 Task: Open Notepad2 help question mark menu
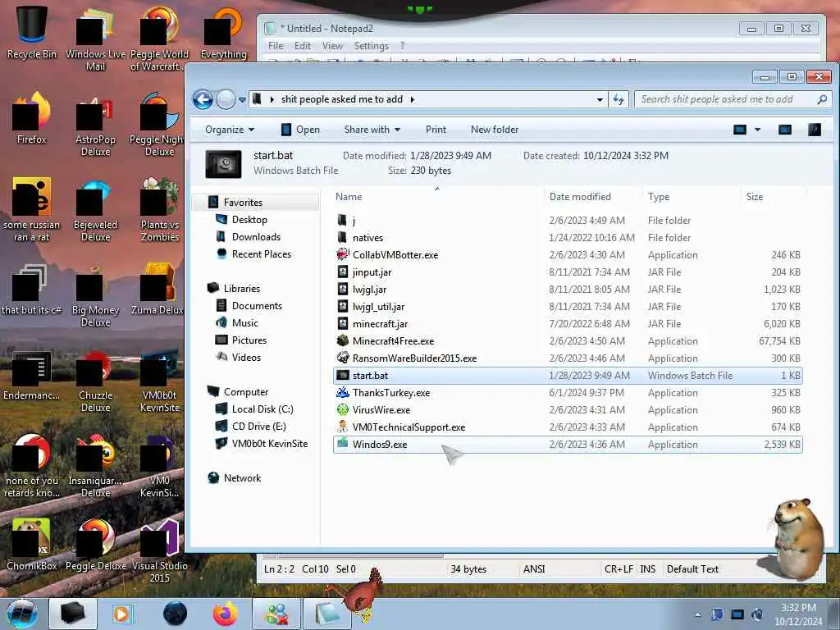pos(402,46)
